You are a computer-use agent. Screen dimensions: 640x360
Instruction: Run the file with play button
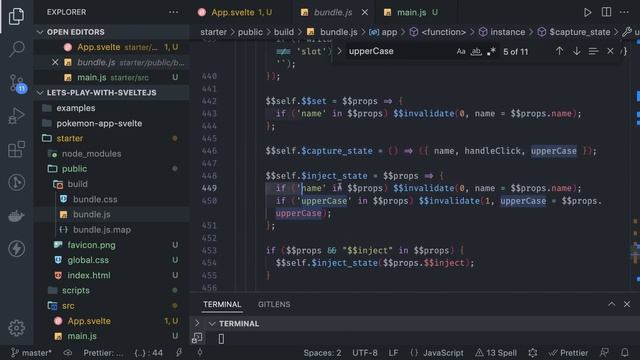(x=587, y=12)
